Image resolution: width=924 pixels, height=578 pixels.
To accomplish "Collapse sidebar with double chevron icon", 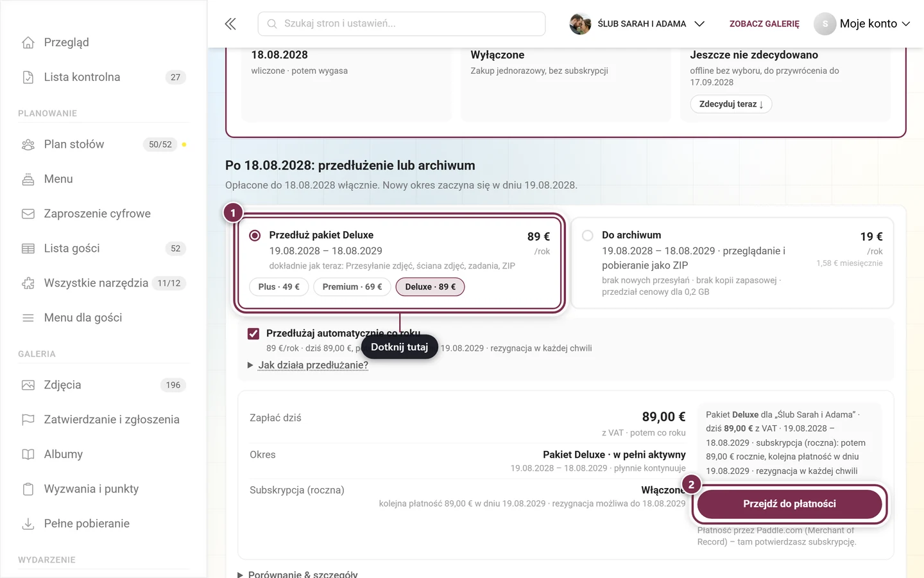I will [x=230, y=24].
